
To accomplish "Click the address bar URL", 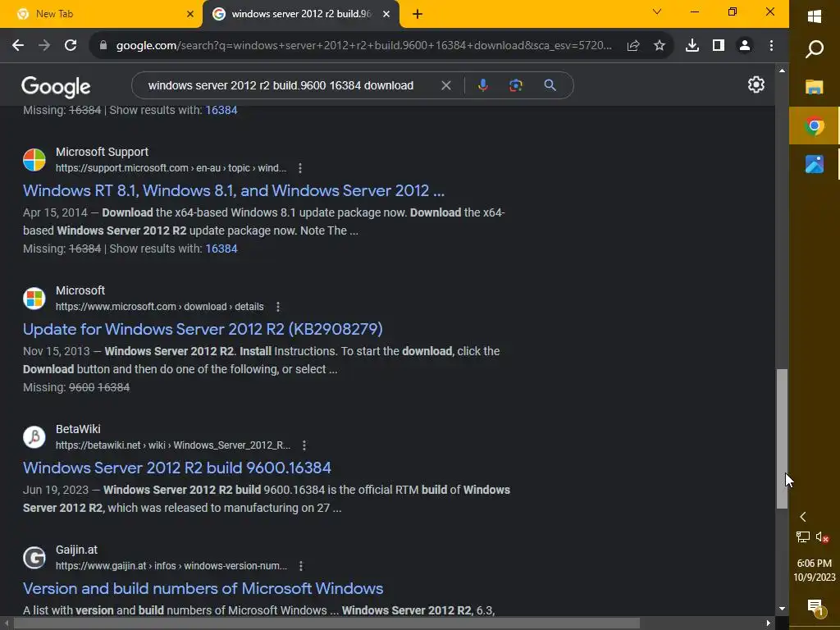I will (363, 46).
